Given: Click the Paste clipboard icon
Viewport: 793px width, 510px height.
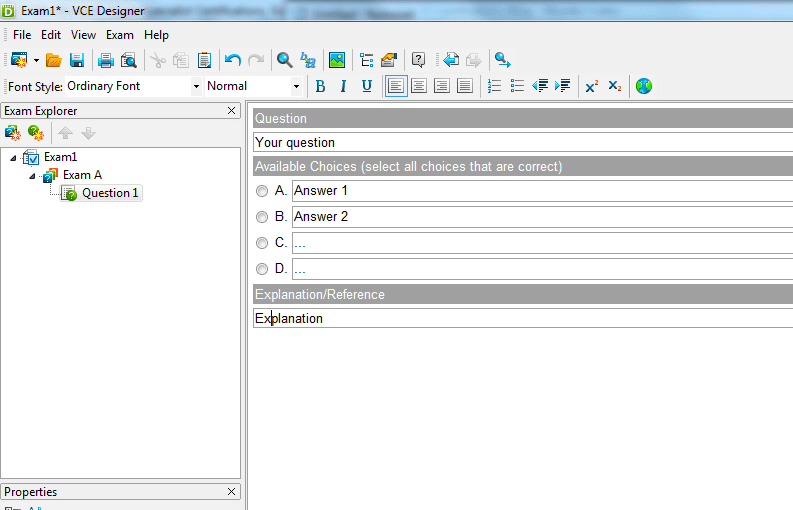Looking at the screenshot, I should click(204, 60).
